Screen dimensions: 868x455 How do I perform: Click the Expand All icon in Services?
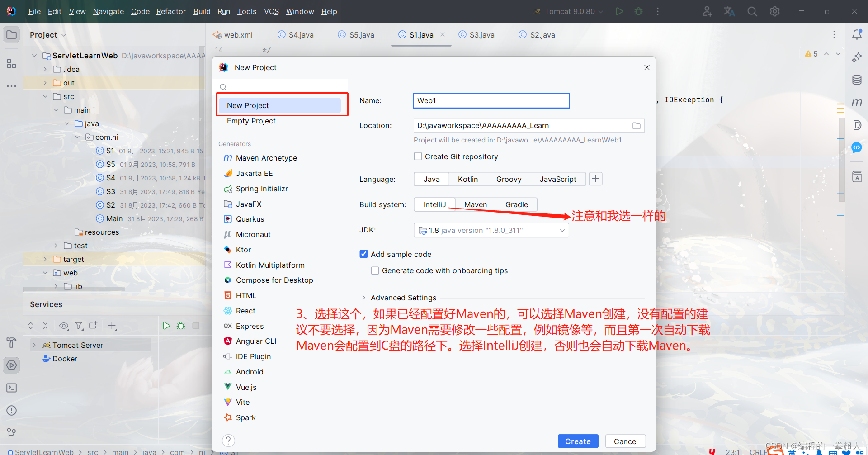(31, 326)
